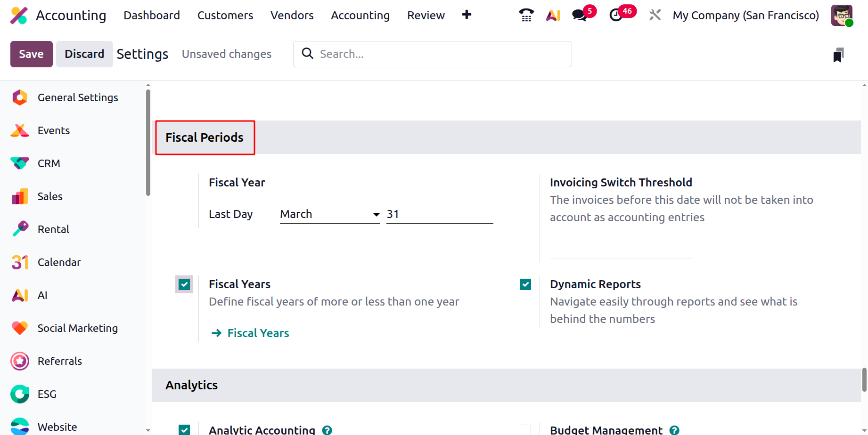Screen dimensions: 868x435
Task: Open the VoIP phone dialer icon
Action: click(x=526, y=15)
